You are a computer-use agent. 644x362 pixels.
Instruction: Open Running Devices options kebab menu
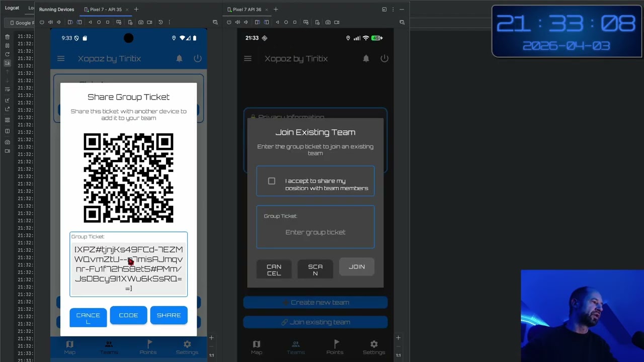point(393,9)
